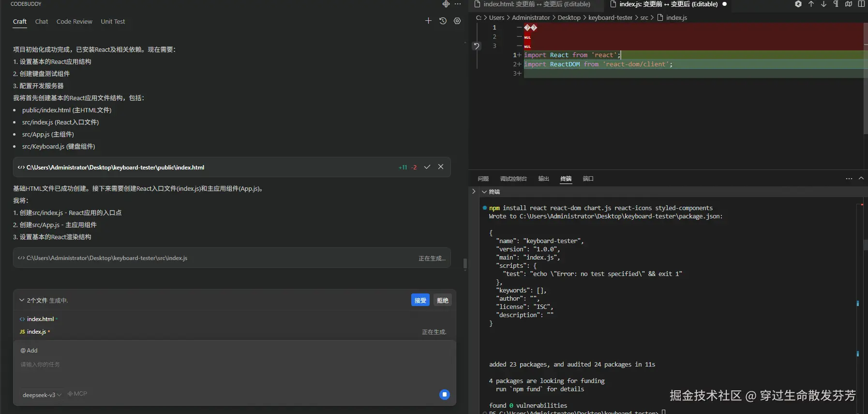Click keyboard-tester in the breadcrumb path
Screen dimensions: 868x414
[x=610, y=17]
